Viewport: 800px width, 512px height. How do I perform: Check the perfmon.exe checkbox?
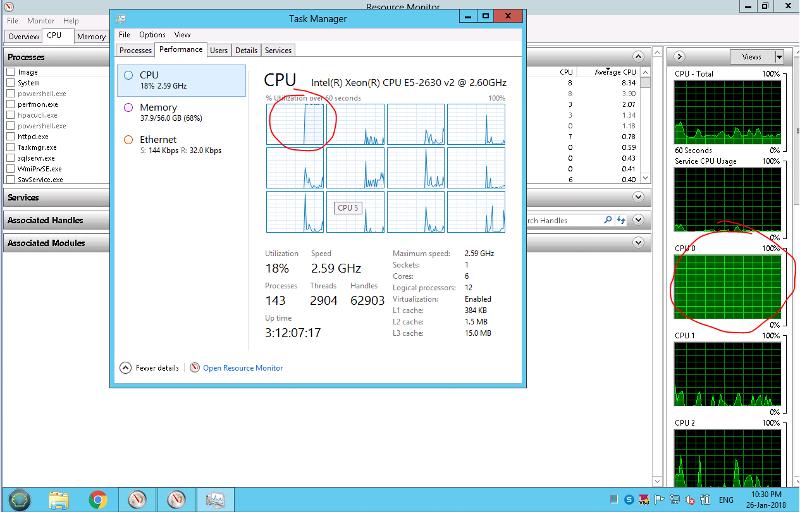[10, 104]
